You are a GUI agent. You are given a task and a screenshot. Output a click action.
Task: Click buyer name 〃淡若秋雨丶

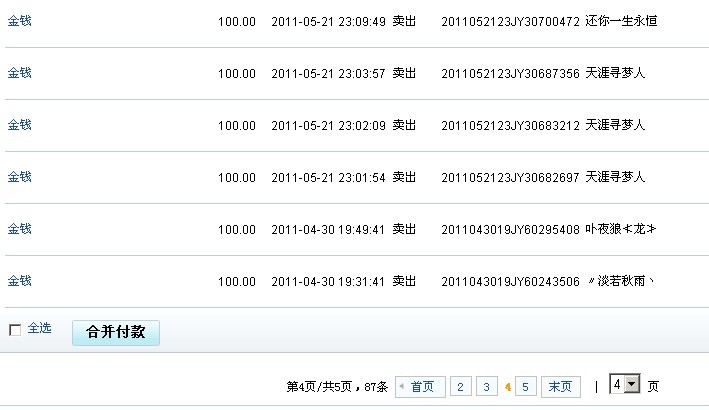pyautogui.click(x=622, y=282)
